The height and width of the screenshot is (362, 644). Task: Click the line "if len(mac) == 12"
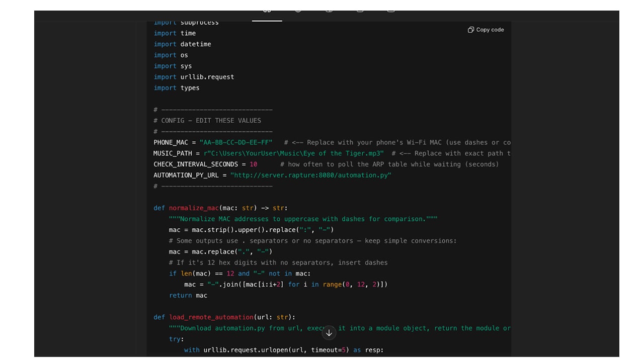(240, 274)
